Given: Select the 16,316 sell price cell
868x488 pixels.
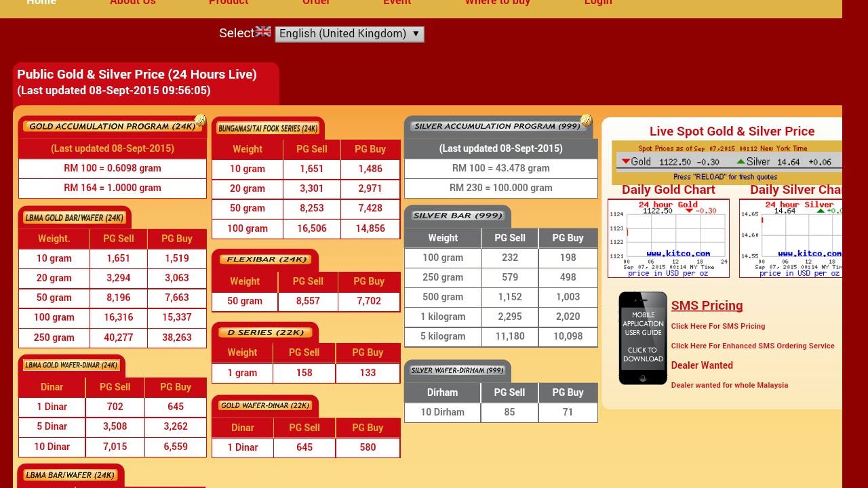Looking at the screenshot, I should [x=119, y=317].
